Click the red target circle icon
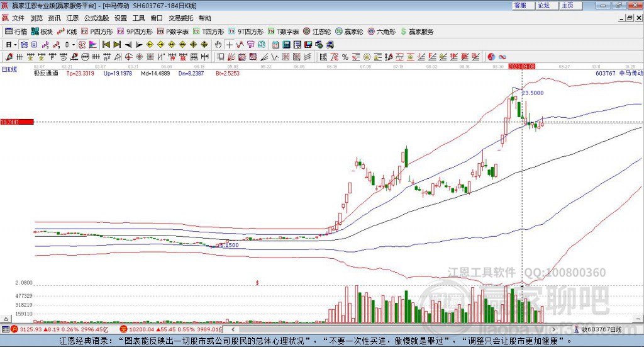Image resolution: width=644 pixels, height=347 pixels. 128,57
